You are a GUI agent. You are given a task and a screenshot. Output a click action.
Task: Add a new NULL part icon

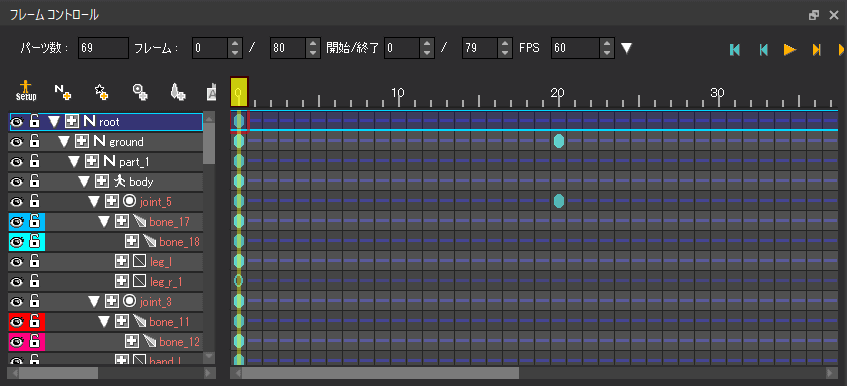pos(63,92)
